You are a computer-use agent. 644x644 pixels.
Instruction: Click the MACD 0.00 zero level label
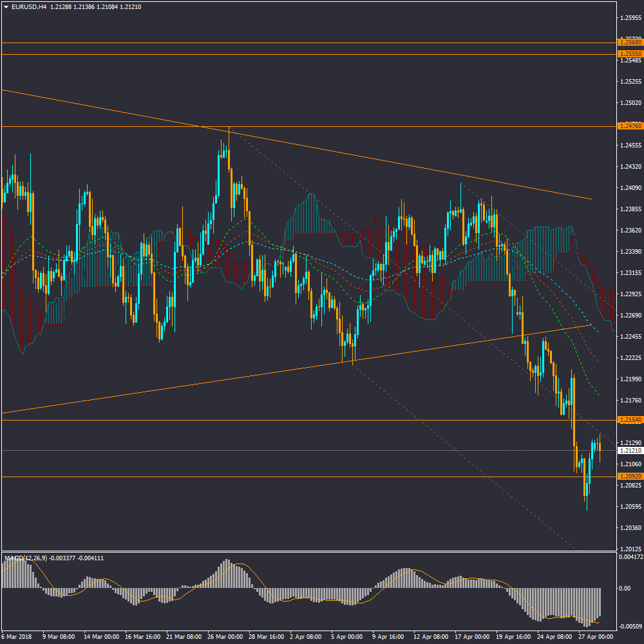click(625, 589)
